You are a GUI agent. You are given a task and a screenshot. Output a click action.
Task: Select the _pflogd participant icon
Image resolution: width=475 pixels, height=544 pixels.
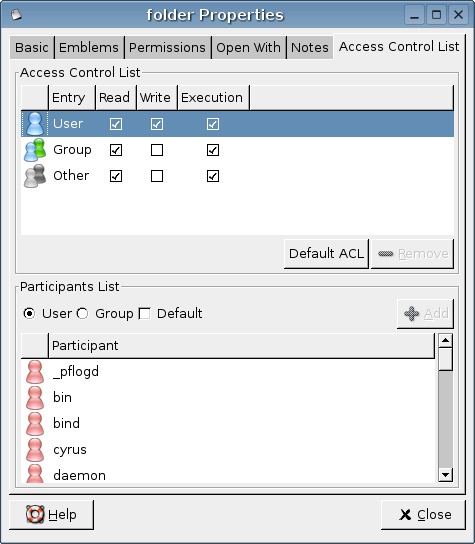click(x=35, y=372)
